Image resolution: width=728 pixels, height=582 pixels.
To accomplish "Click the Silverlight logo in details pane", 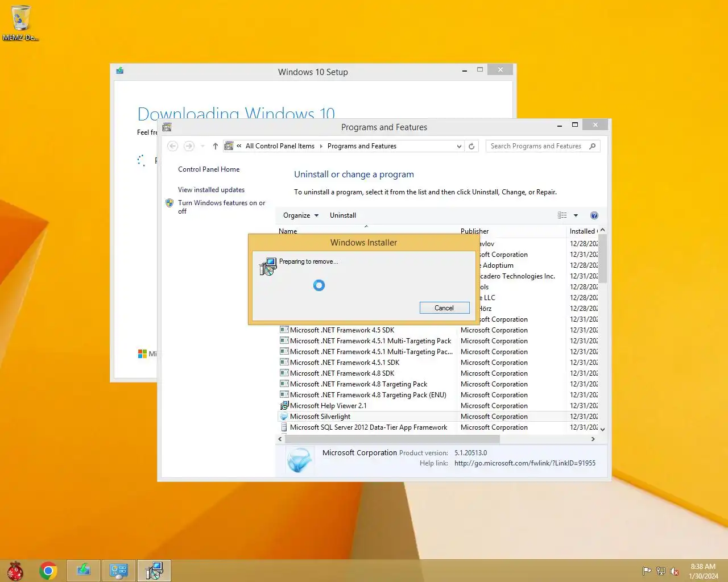I will coord(299,460).
